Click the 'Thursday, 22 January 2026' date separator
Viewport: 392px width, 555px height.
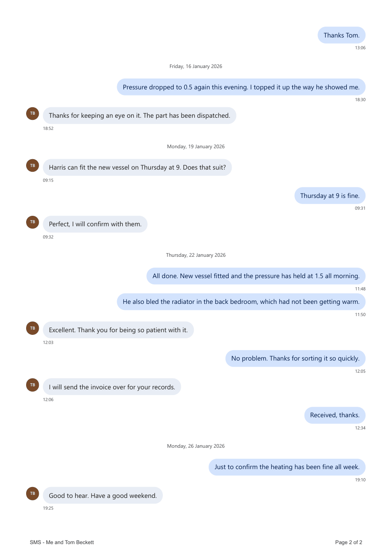tap(196, 255)
